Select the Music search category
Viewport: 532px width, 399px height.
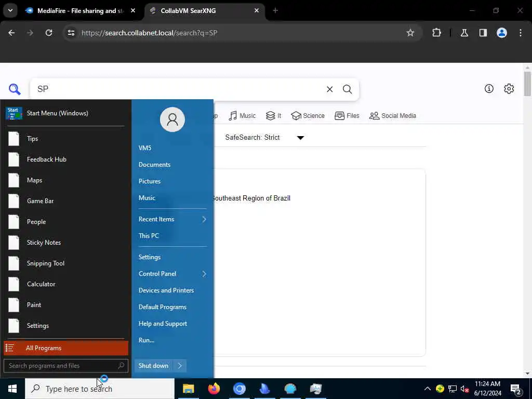click(242, 116)
